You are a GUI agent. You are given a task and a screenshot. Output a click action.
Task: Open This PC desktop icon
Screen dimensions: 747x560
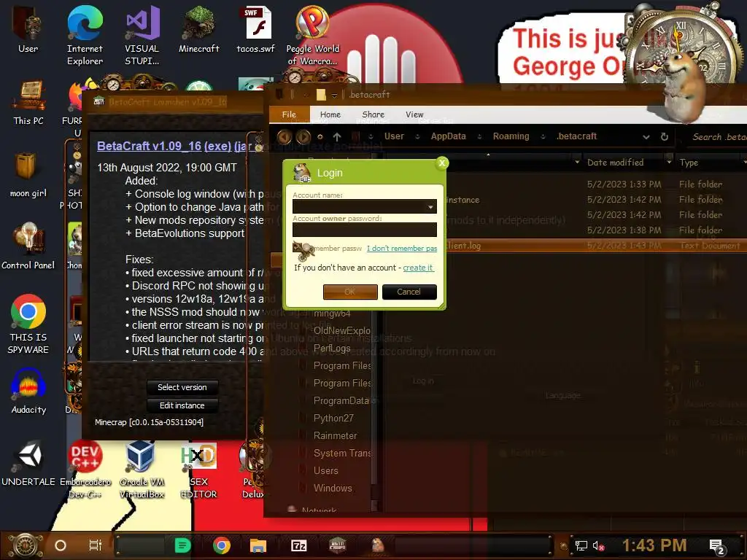tap(28, 102)
